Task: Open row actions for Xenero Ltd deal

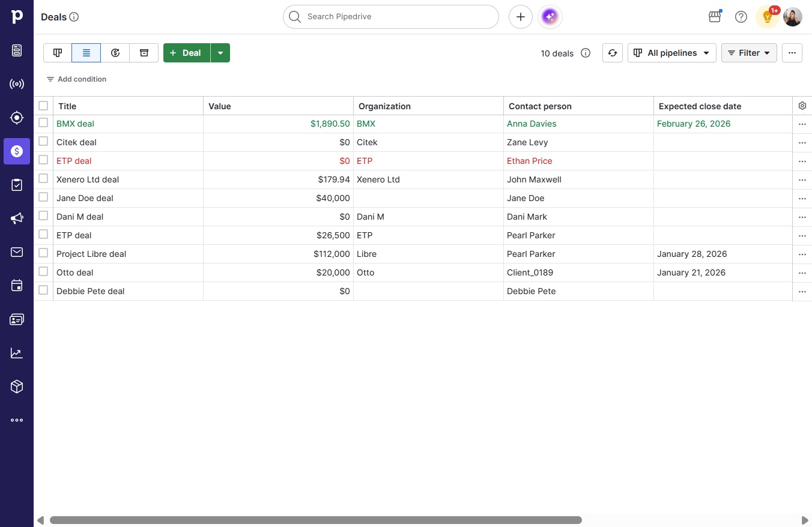Action: click(x=802, y=180)
